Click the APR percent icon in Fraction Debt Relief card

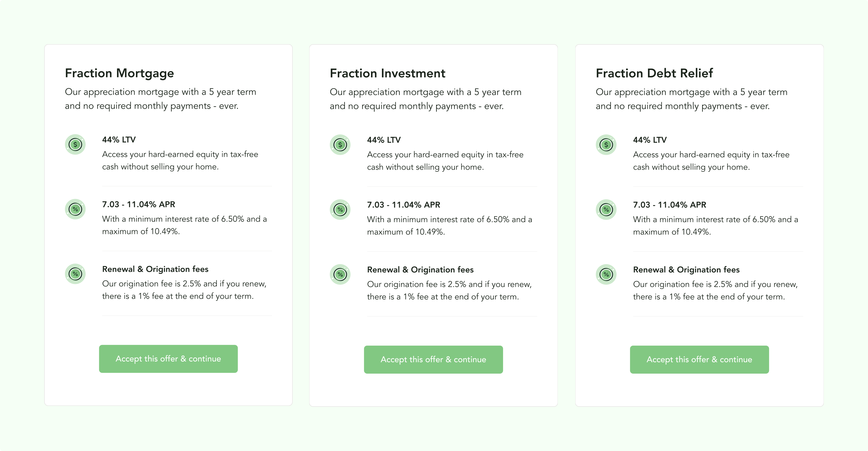(x=606, y=209)
